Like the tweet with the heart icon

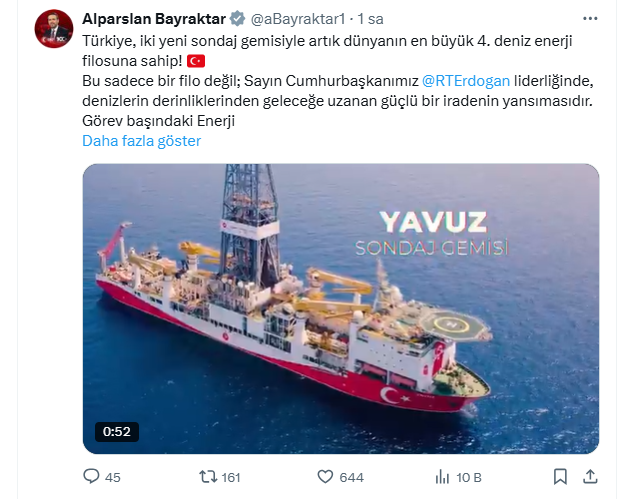[x=325, y=476]
